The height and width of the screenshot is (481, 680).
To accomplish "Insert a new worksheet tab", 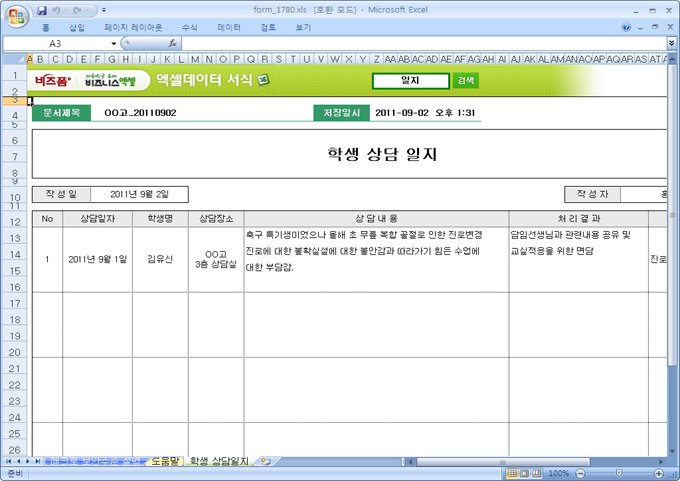I will click(266, 461).
